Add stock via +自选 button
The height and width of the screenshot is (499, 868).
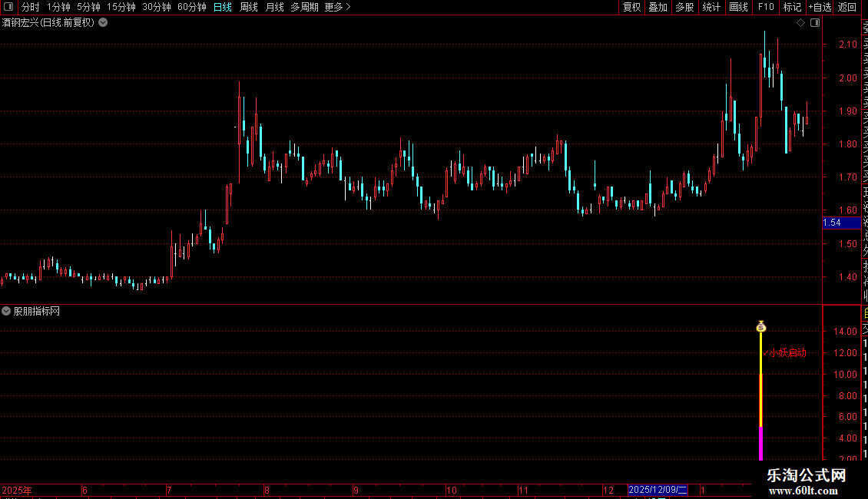click(820, 7)
